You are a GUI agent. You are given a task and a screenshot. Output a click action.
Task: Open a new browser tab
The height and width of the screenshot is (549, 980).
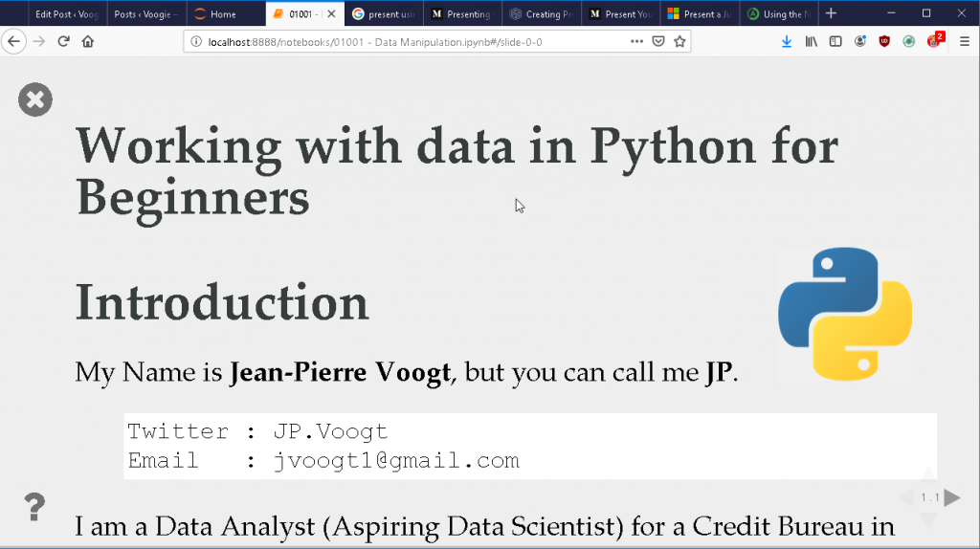[x=831, y=13]
